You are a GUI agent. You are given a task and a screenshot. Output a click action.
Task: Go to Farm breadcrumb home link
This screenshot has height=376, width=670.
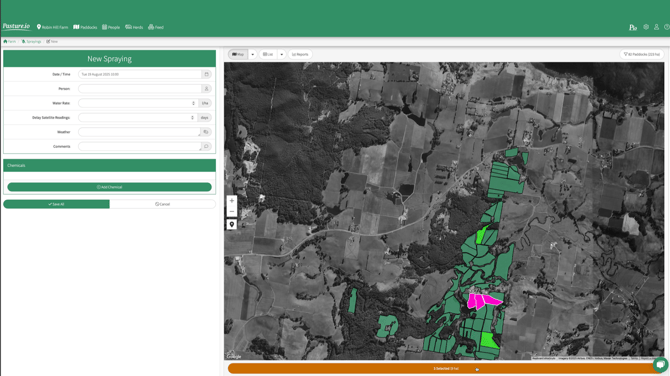[x=10, y=41]
